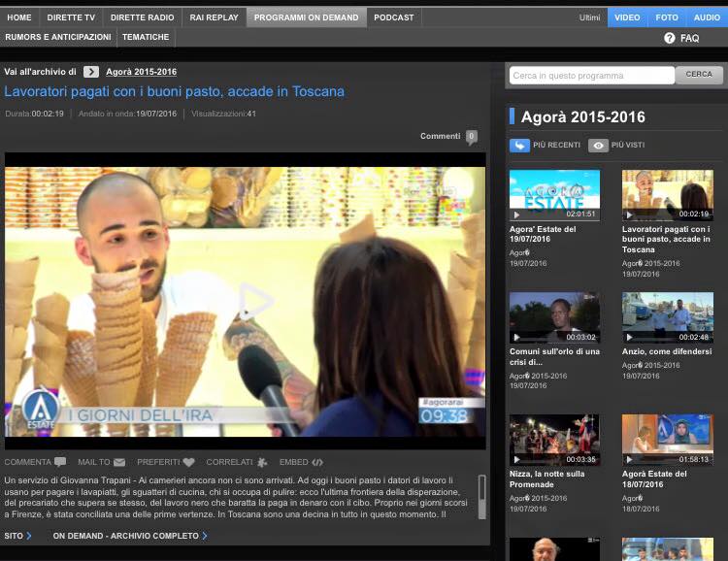Image resolution: width=728 pixels, height=561 pixels.
Task: Click the 'Visualizzazioni:41' text
Action: [x=224, y=114]
